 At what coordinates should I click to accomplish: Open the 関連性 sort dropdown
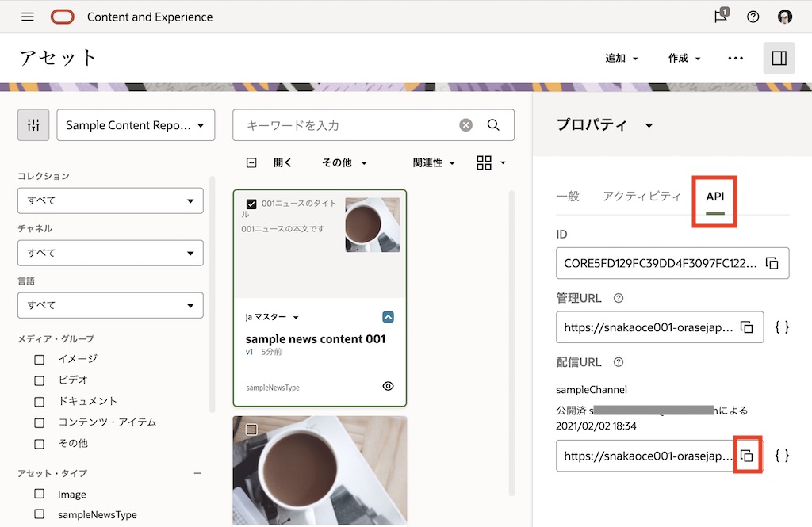tap(435, 163)
